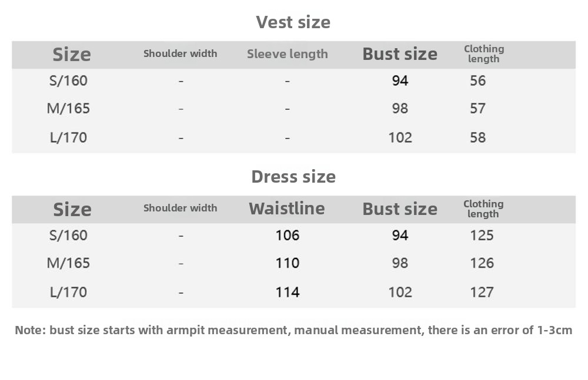Viewport: 588px width, 380px height.
Task: Click vest clothing length value 57
Action: click(x=477, y=109)
